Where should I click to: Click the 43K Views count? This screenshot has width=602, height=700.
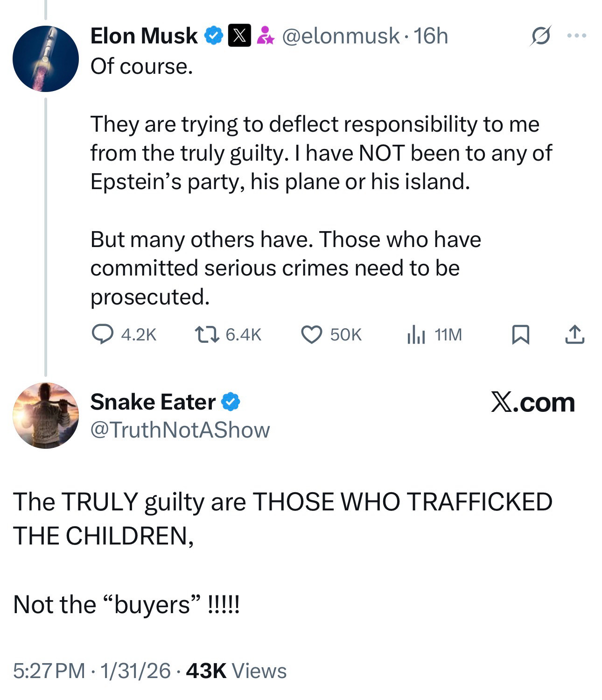(236, 671)
